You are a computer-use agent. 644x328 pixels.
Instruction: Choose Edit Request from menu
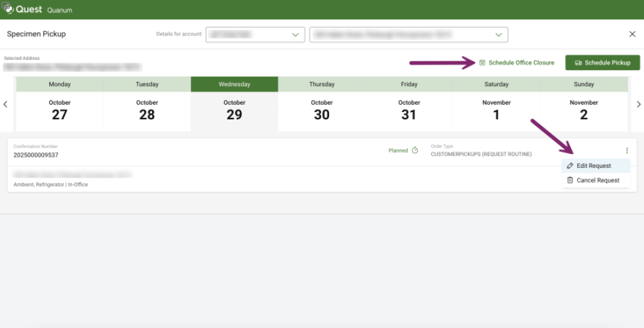click(593, 166)
